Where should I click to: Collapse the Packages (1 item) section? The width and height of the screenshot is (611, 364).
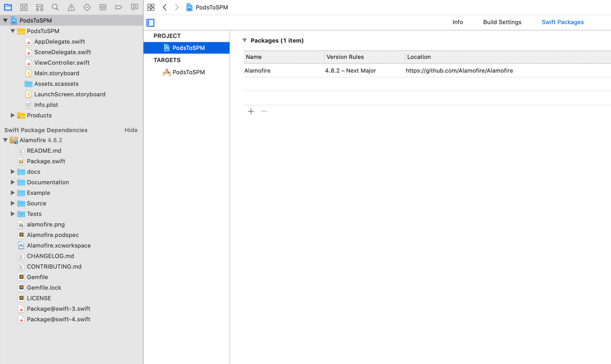(245, 40)
